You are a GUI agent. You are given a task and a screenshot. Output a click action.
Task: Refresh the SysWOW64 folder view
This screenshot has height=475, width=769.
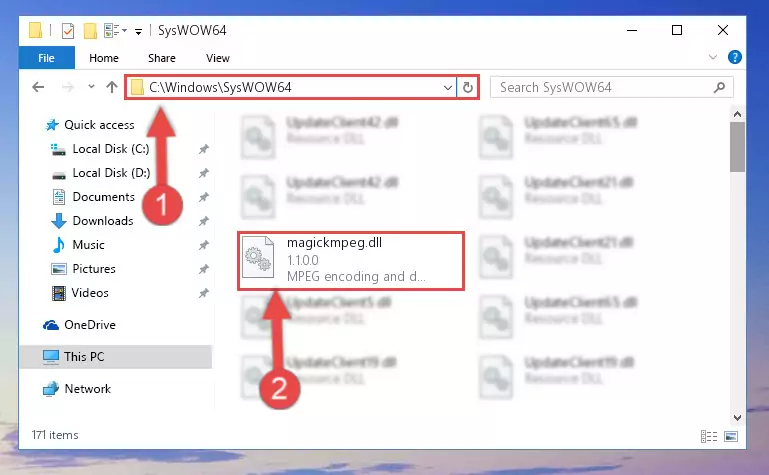468,88
